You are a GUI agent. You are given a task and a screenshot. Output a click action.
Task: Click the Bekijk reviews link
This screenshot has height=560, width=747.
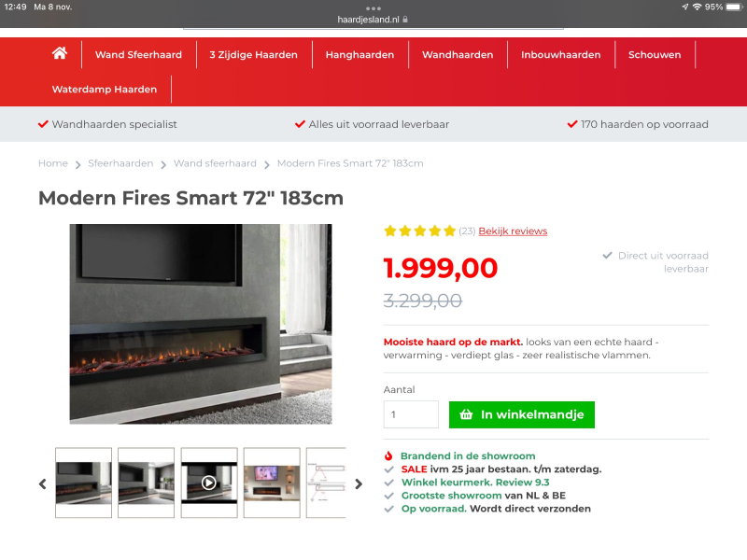pyautogui.click(x=513, y=231)
